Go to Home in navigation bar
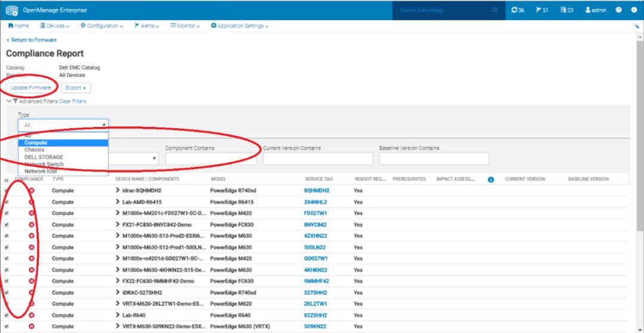 click(x=18, y=26)
